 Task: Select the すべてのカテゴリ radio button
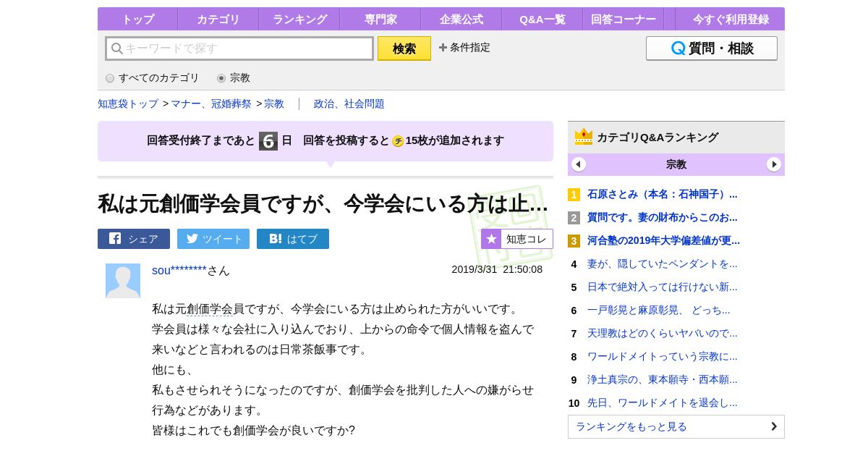[110, 78]
